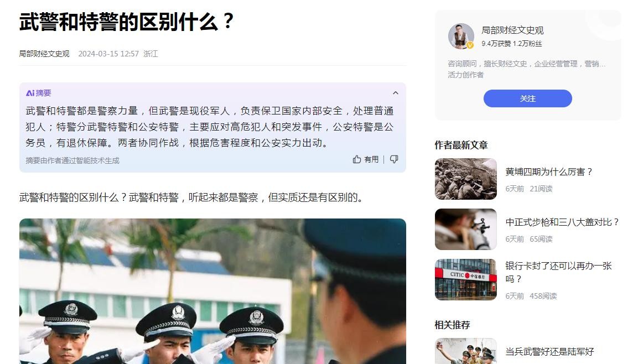Open the author name link beneath title

(x=44, y=54)
